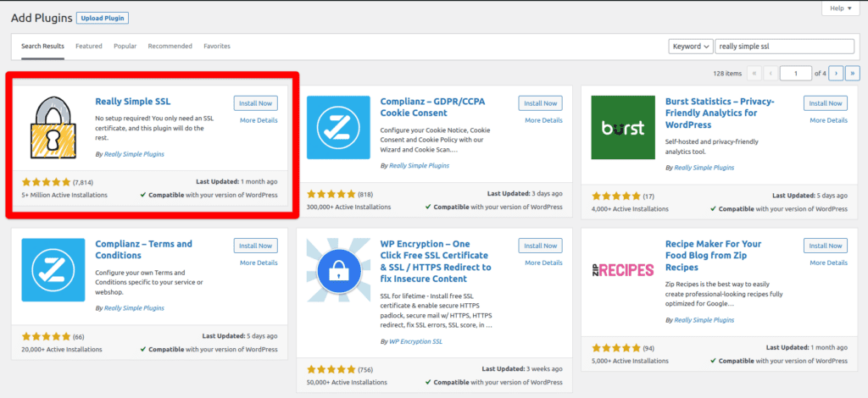Open the Favorites tab
This screenshot has width=868, height=398.
pos(216,46)
